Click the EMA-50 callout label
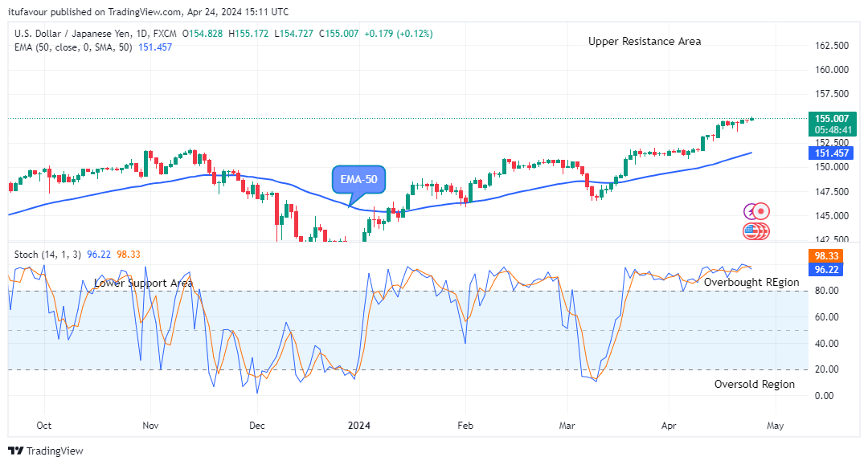Screen dimensions: 868x465 point(358,180)
